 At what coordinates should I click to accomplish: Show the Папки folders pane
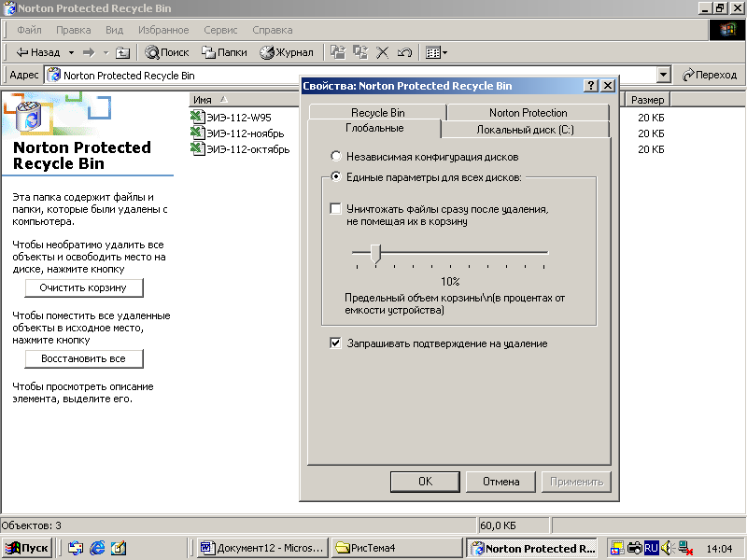[x=224, y=52]
